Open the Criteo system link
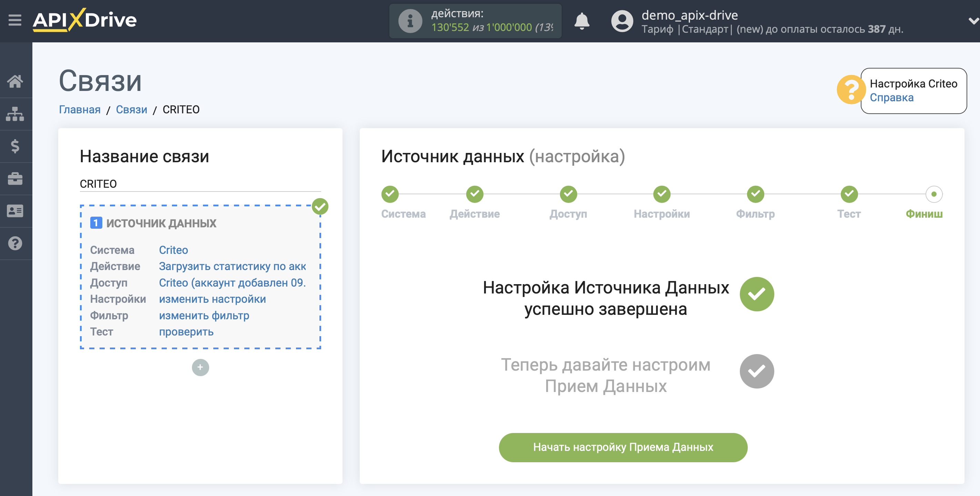This screenshot has width=980, height=496. (x=173, y=250)
